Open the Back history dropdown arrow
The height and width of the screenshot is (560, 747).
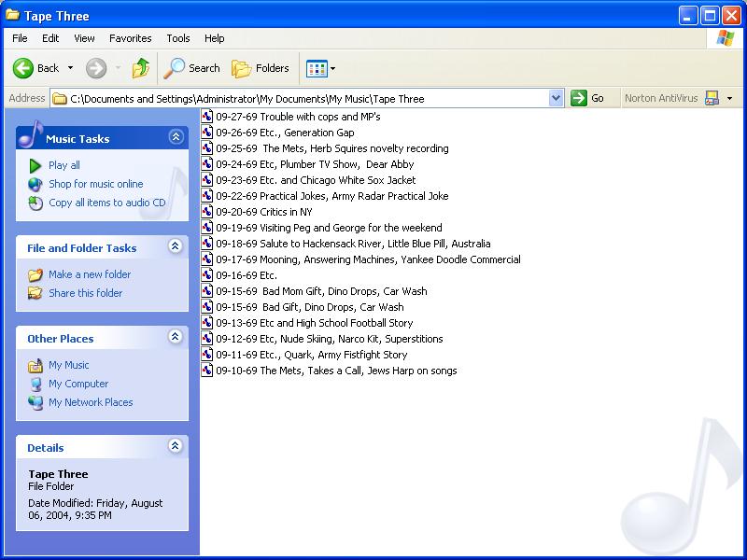(68, 68)
